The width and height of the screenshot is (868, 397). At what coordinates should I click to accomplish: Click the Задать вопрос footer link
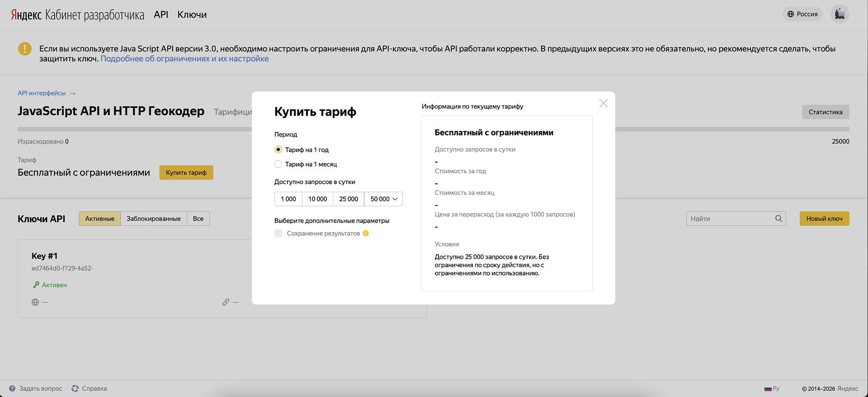coord(41,388)
